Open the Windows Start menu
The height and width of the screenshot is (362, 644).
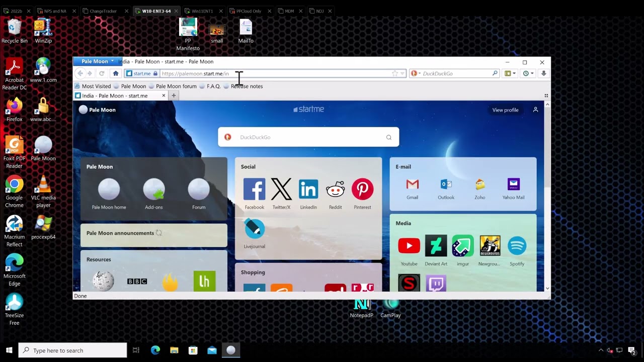tap(9, 350)
